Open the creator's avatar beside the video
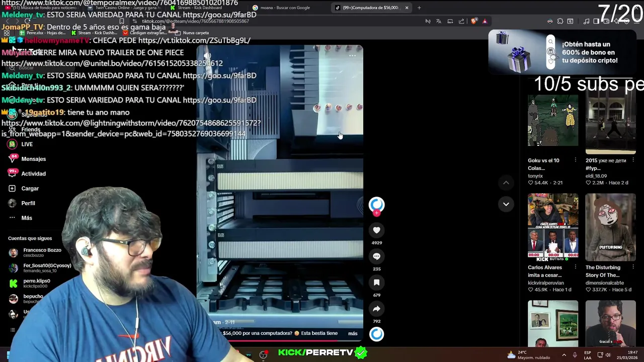 coord(376,204)
